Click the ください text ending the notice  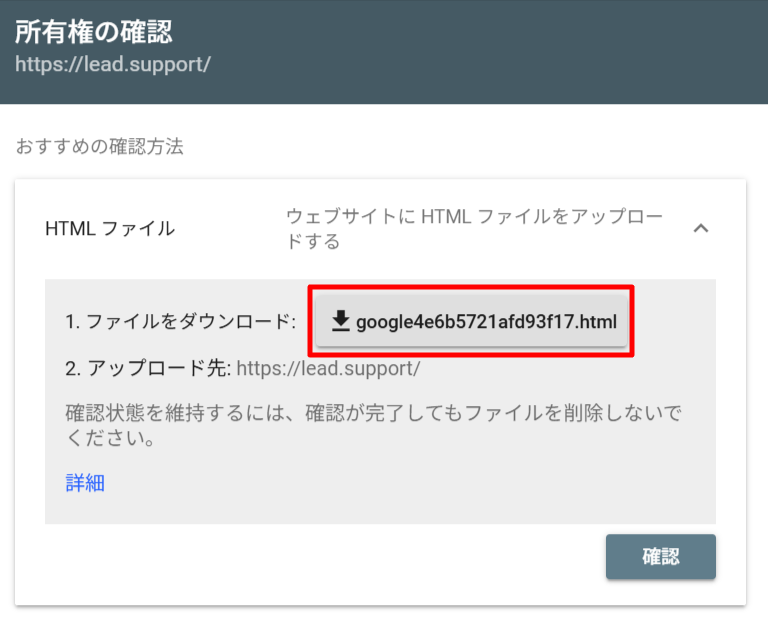coord(112,440)
